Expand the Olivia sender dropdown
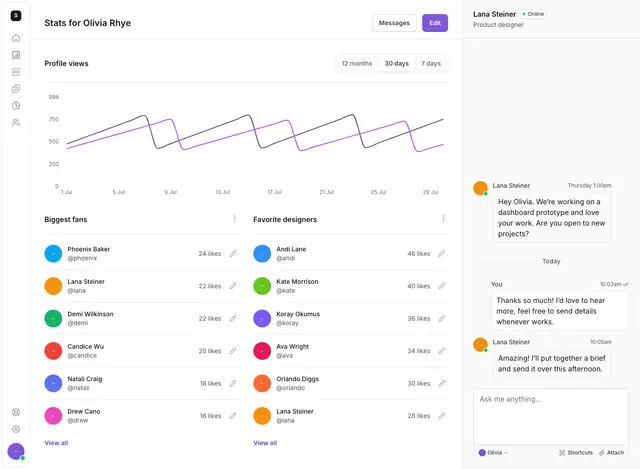The height and width of the screenshot is (469, 640). pyautogui.click(x=493, y=452)
